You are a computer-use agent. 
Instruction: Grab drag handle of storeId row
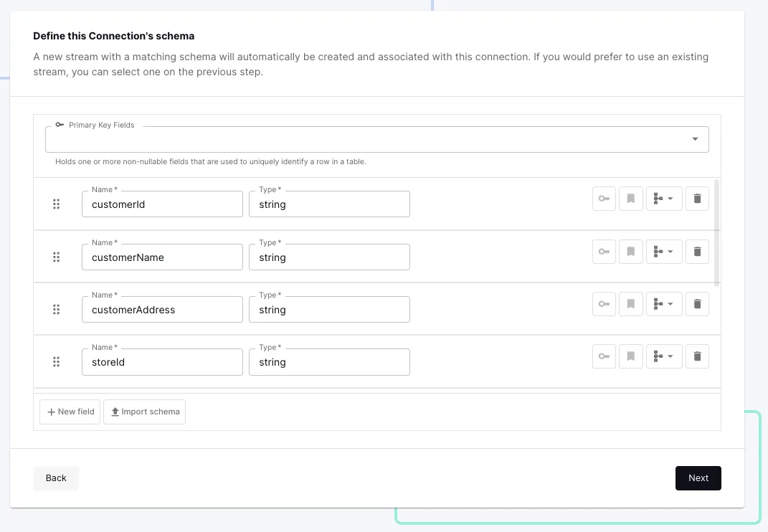(57, 362)
